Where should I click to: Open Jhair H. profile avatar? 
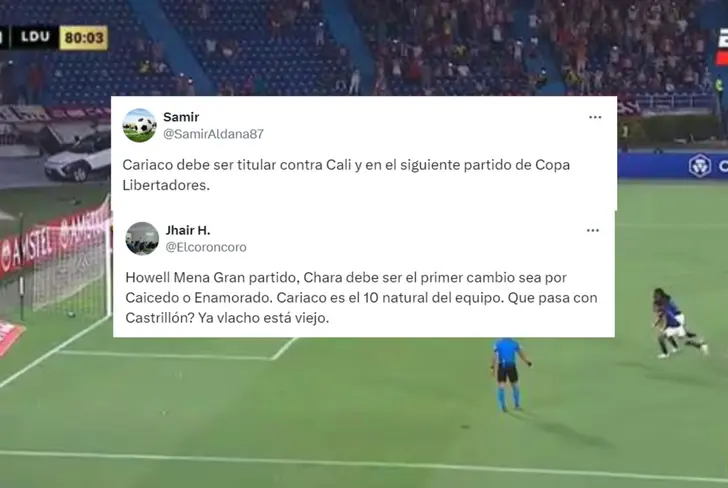click(x=142, y=239)
